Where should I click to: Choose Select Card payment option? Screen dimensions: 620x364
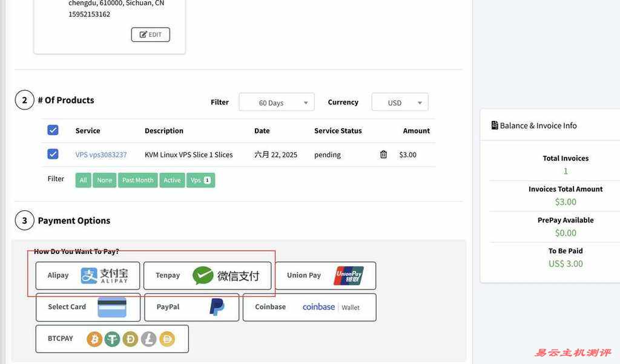88,307
